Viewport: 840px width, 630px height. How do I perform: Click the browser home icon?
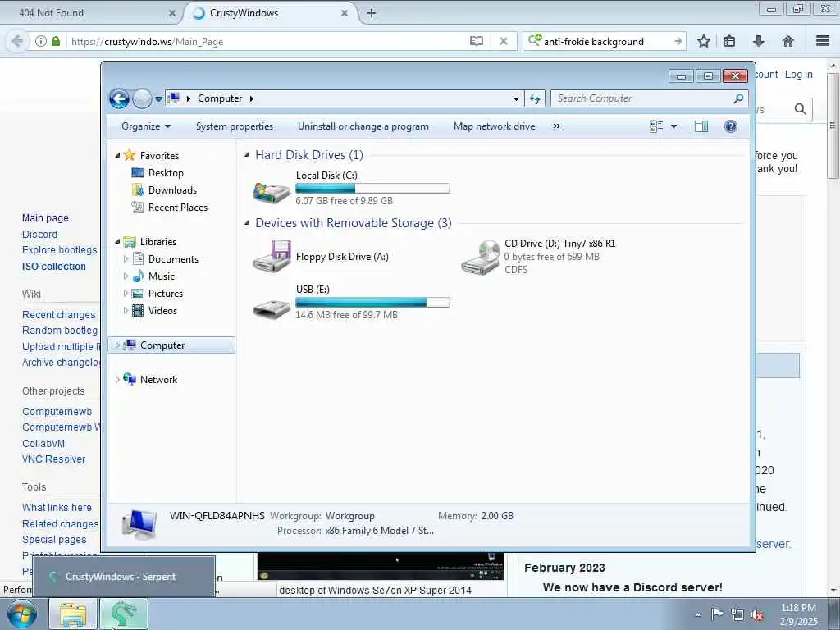pos(788,41)
